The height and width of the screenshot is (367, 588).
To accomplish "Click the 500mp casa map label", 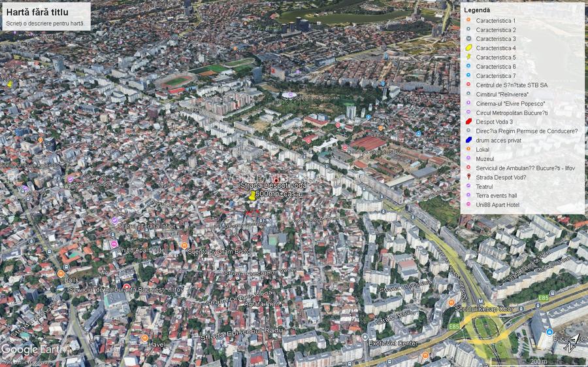I will (278, 194).
